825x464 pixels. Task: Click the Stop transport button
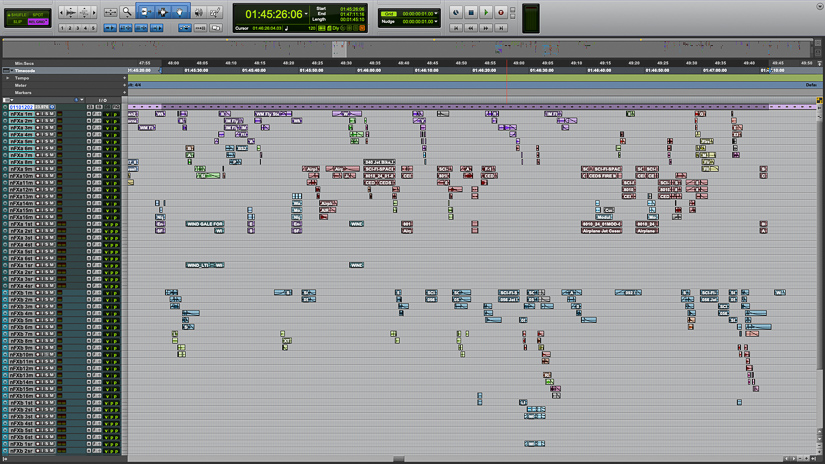pos(471,13)
